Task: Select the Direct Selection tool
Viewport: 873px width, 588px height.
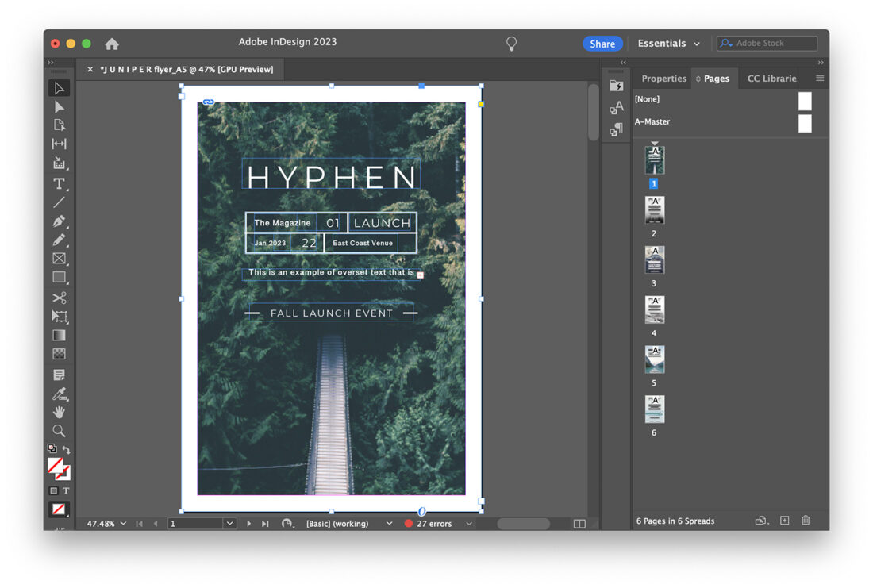Action: [x=60, y=106]
